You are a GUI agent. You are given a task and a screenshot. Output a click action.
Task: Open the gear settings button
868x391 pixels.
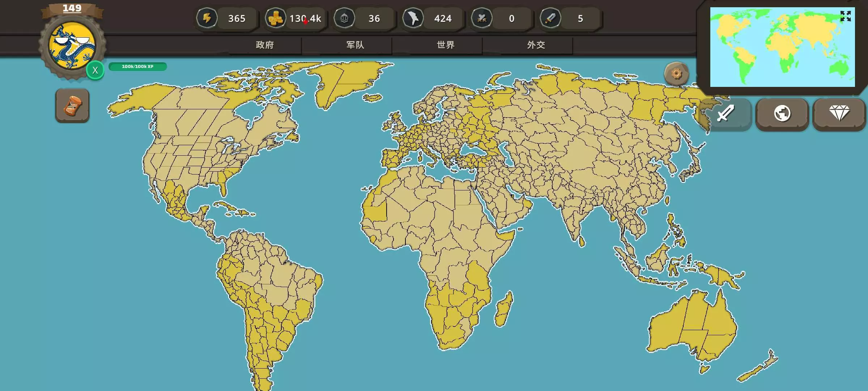pos(676,74)
